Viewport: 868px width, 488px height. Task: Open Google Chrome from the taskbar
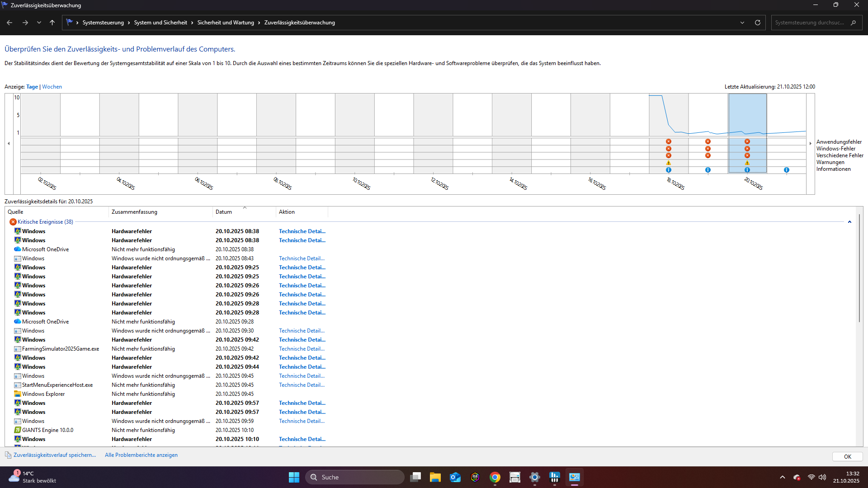pyautogui.click(x=495, y=477)
